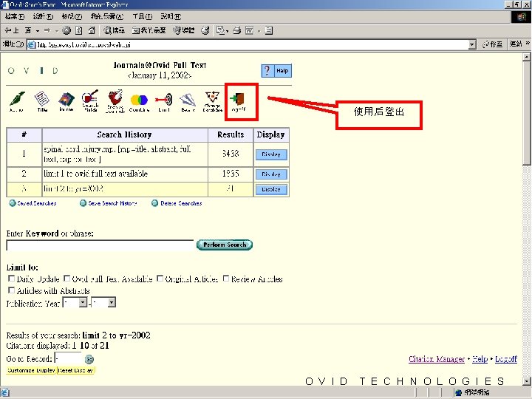Click Save Search History link
532x399 pixels.
coord(112,203)
